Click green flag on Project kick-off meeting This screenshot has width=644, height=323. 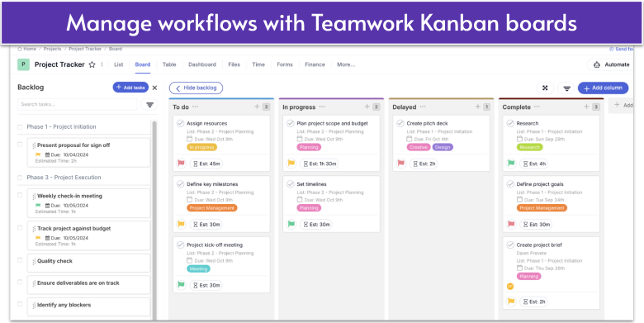click(181, 285)
